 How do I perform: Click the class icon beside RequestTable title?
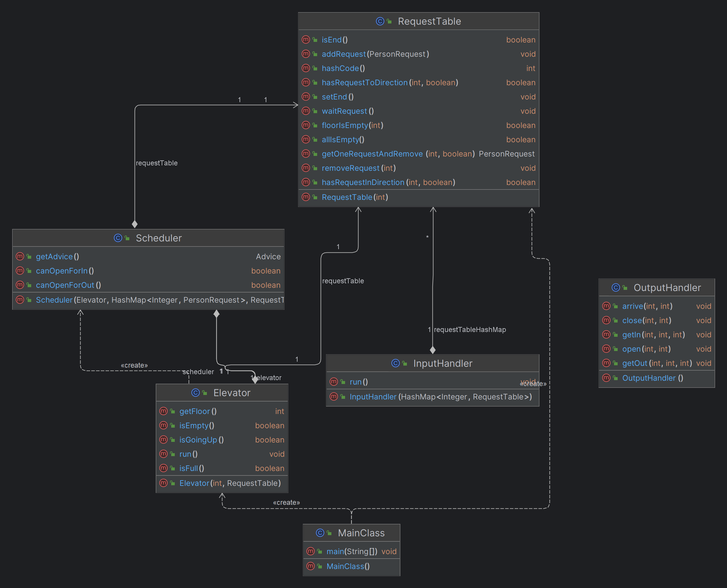[x=380, y=21]
